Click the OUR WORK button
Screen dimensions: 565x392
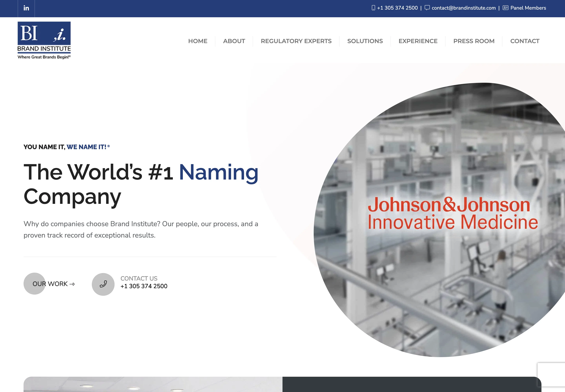49,284
